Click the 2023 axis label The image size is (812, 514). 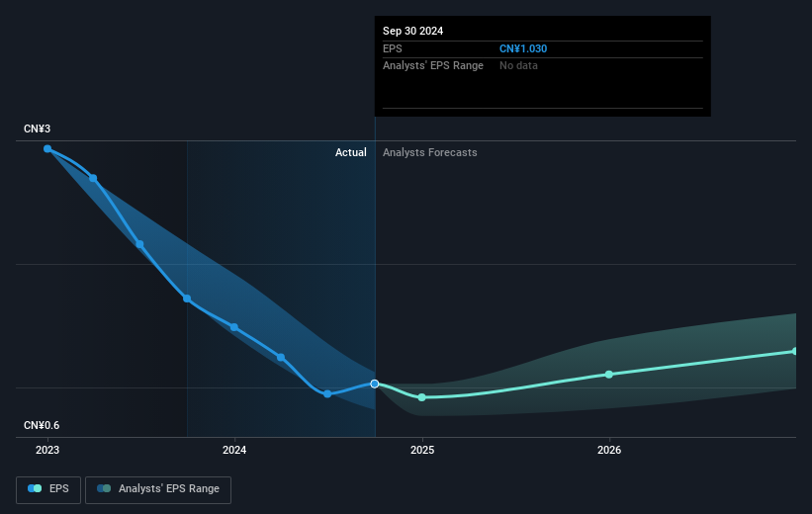pyautogui.click(x=47, y=450)
